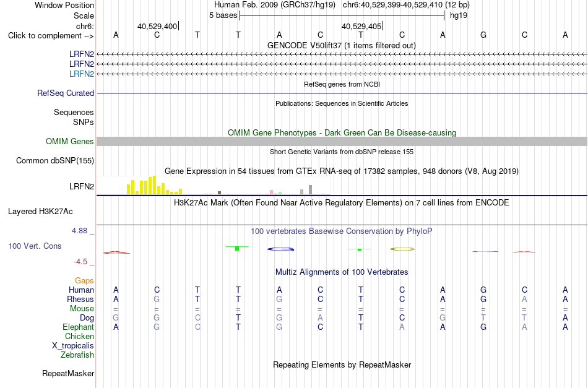Click the Sequences track label

pyautogui.click(x=74, y=112)
